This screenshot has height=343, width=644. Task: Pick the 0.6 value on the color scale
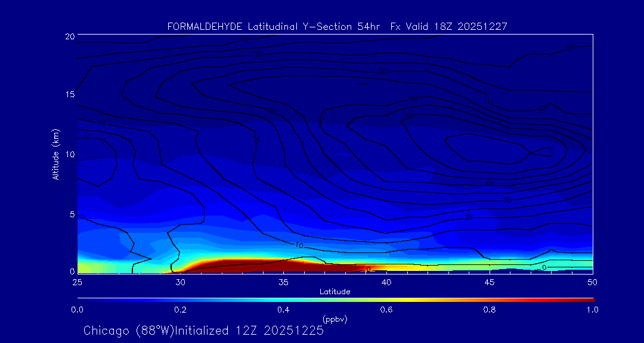386,310
